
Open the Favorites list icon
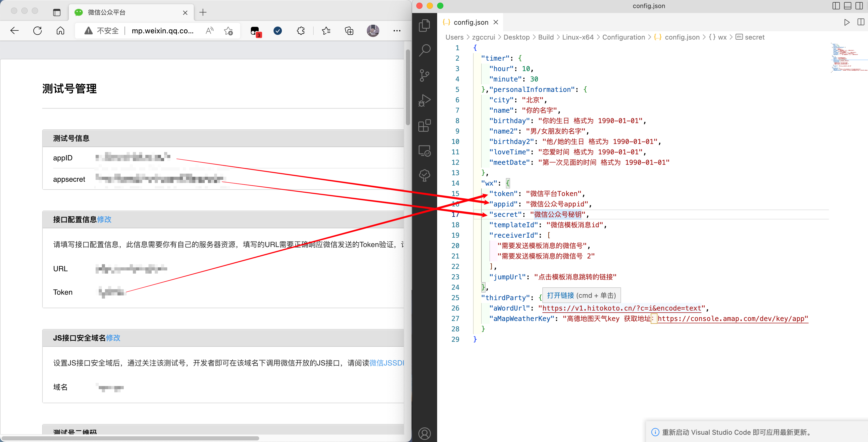click(x=326, y=31)
